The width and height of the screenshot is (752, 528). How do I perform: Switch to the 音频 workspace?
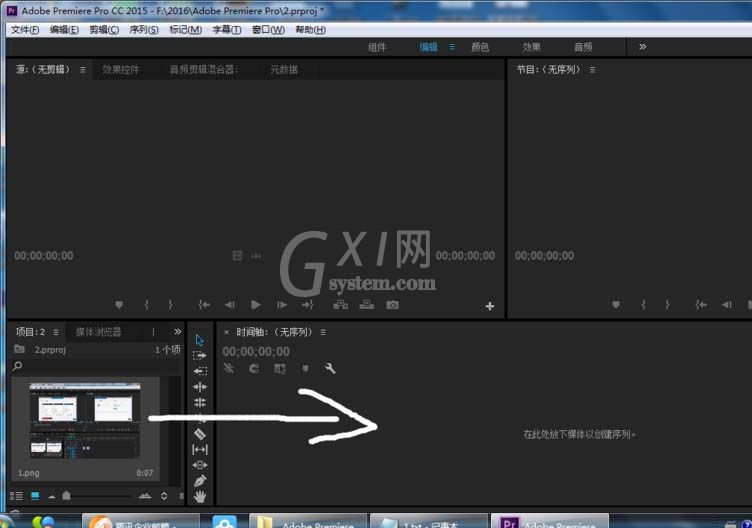583,47
